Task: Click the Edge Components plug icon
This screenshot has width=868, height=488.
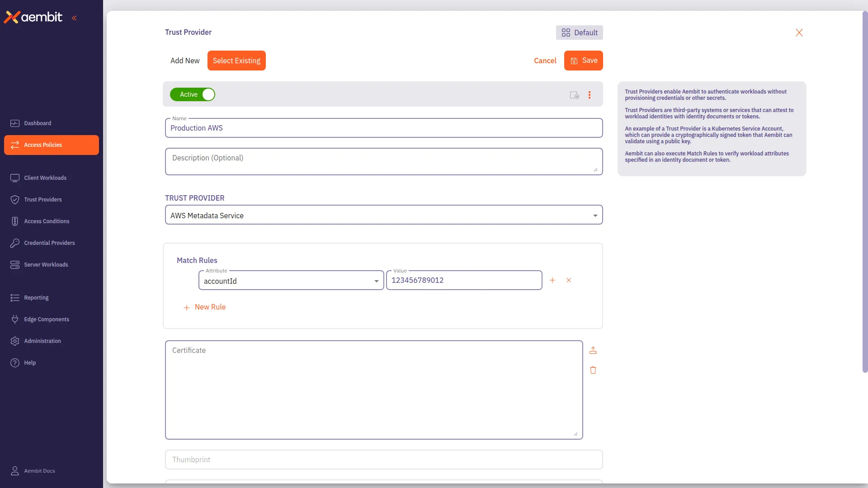Action: pyautogui.click(x=15, y=319)
